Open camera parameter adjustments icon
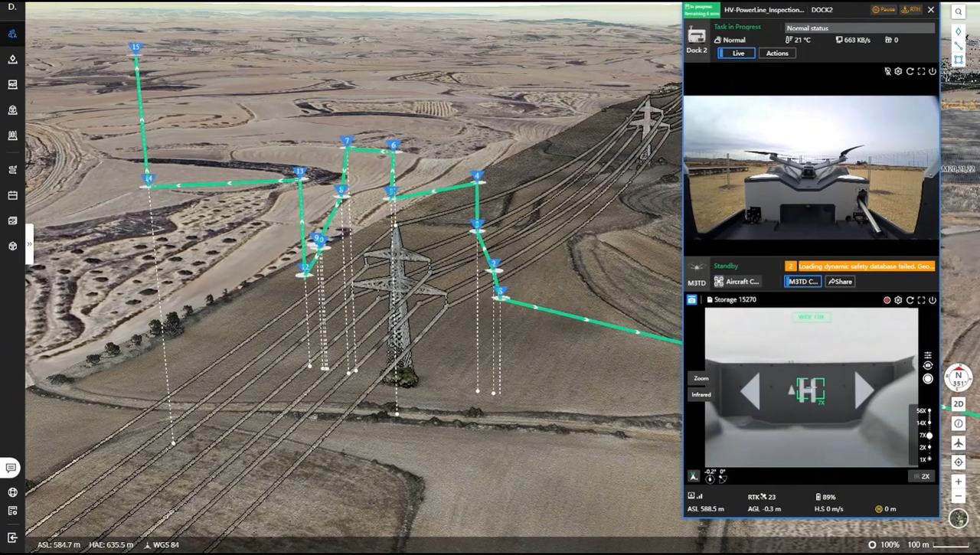 (x=928, y=355)
